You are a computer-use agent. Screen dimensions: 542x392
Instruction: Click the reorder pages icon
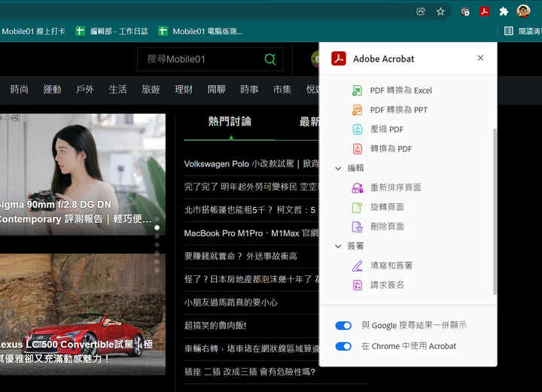point(357,187)
